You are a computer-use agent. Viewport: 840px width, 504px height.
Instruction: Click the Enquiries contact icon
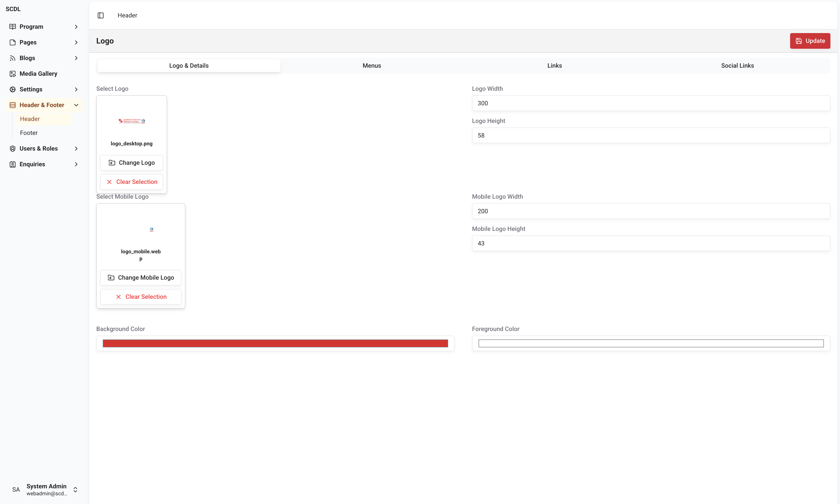(13, 164)
